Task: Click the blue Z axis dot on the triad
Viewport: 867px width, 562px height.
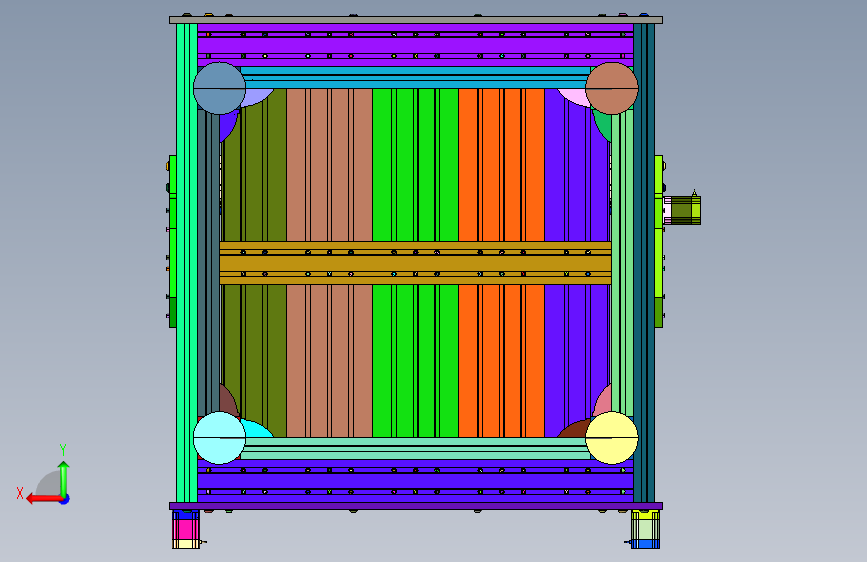Action: pos(65,499)
